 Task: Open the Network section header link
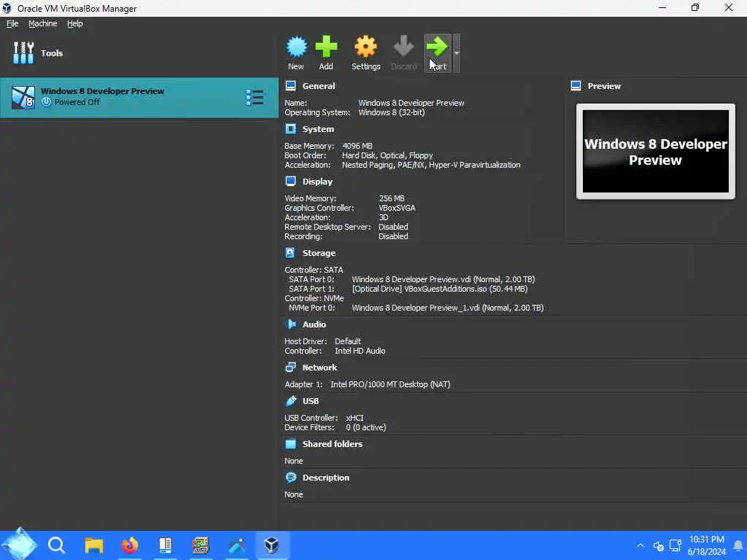[x=320, y=367]
